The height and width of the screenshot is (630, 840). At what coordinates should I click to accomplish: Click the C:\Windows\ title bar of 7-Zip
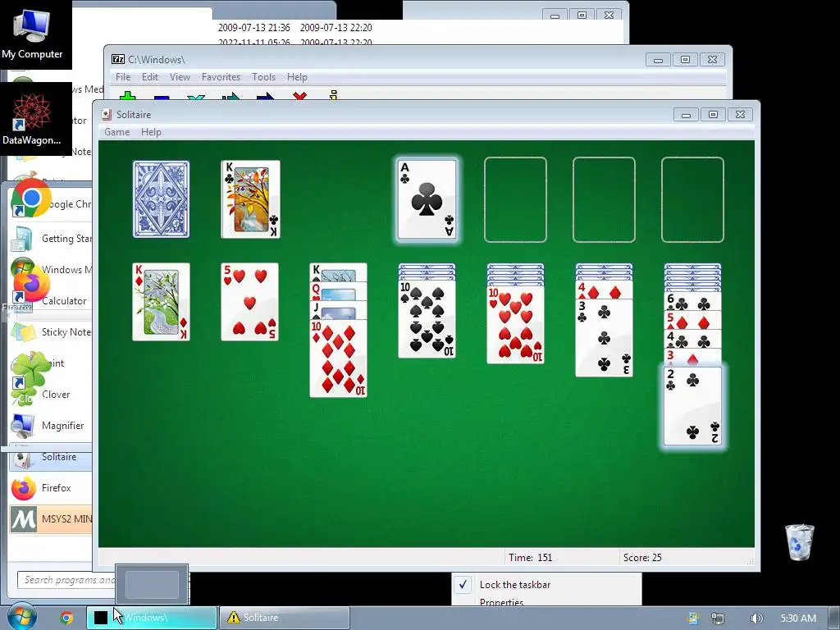pos(375,59)
